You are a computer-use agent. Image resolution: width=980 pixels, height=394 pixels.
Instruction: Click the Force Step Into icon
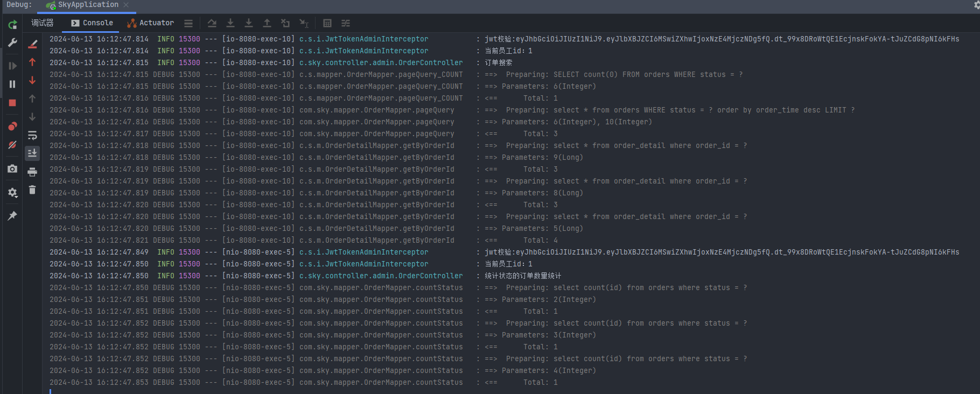point(249,23)
